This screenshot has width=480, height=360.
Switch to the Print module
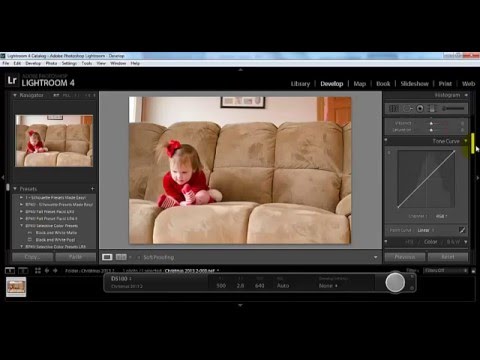pos(445,84)
